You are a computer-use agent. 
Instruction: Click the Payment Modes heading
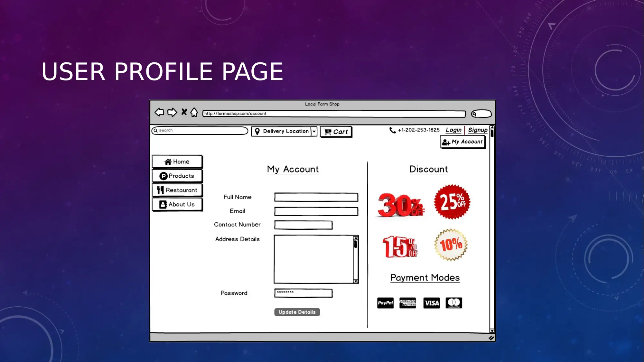(425, 278)
